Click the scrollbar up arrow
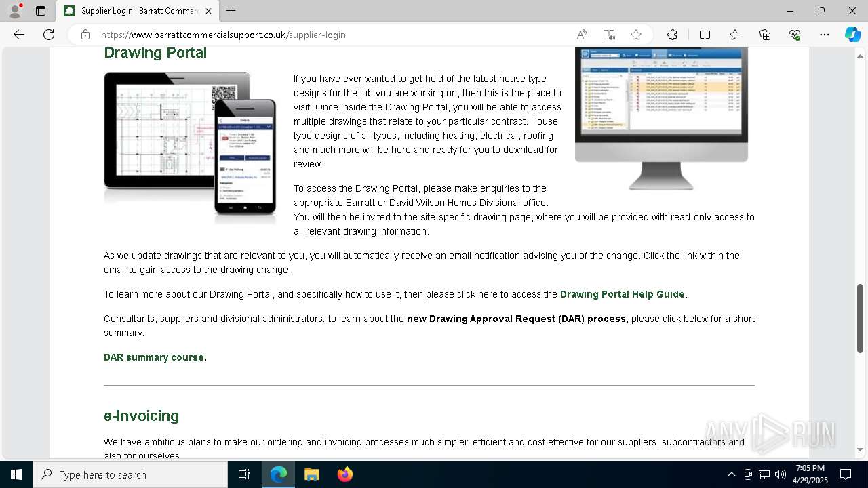 pyautogui.click(x=861, y=55)
